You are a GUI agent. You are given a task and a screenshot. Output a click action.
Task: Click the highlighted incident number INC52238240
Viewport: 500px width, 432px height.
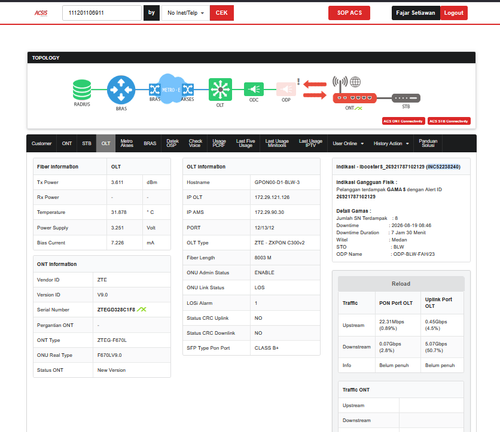click(443, 167)
